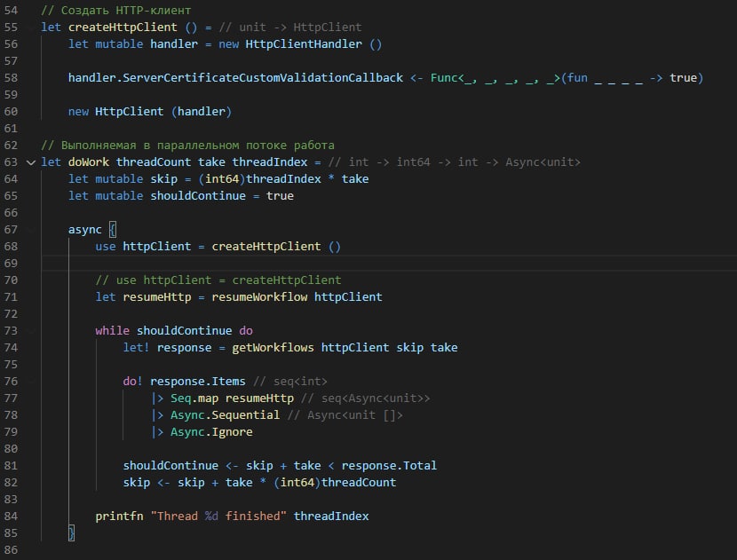
Task: Place cursor on 'createHttpClient' function definition
Action: (x=123, y=28)
